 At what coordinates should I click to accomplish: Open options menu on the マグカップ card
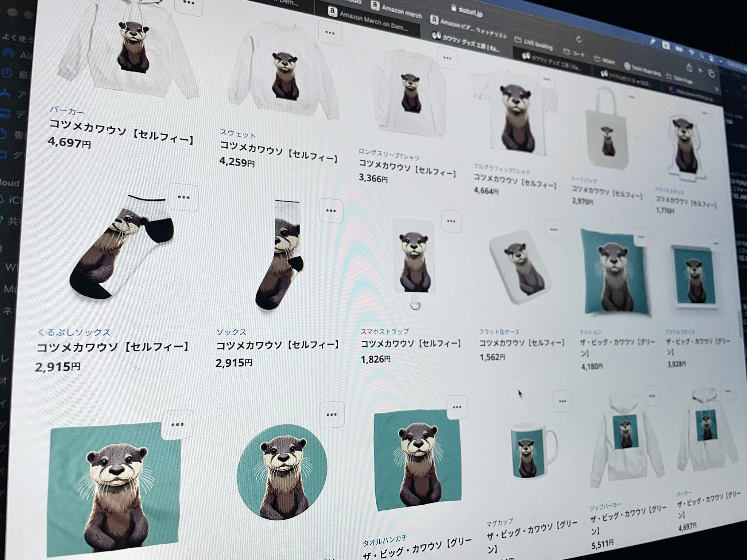point(562,401)
